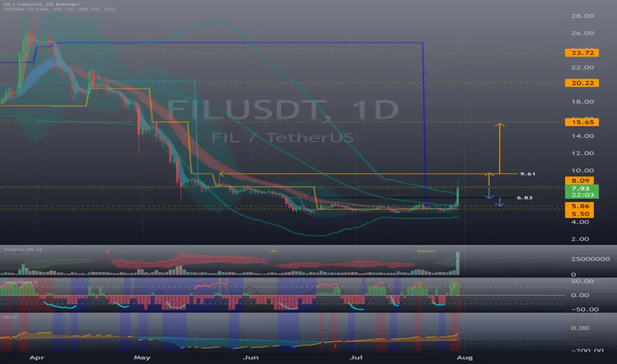Click the 15.65 price level label

[582, 122]
